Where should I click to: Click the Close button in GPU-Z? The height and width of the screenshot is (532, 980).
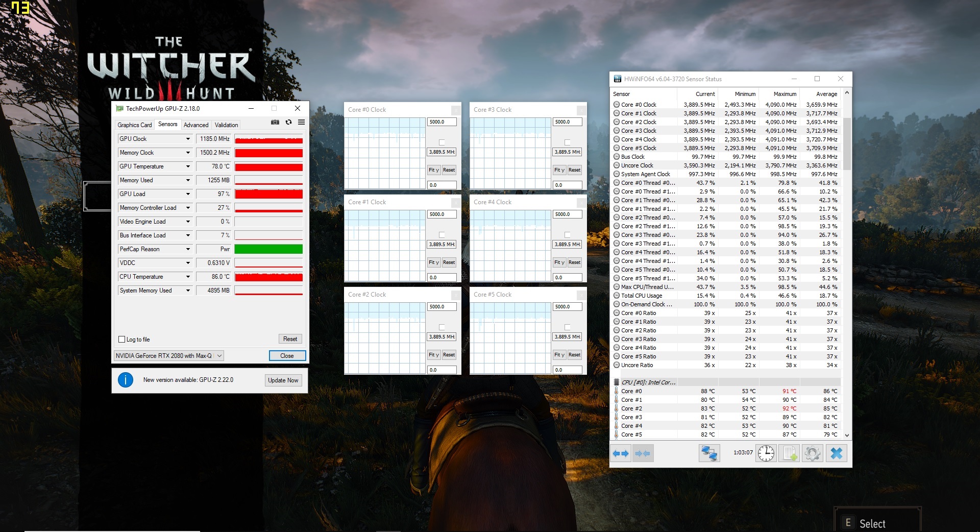(287, 356)
